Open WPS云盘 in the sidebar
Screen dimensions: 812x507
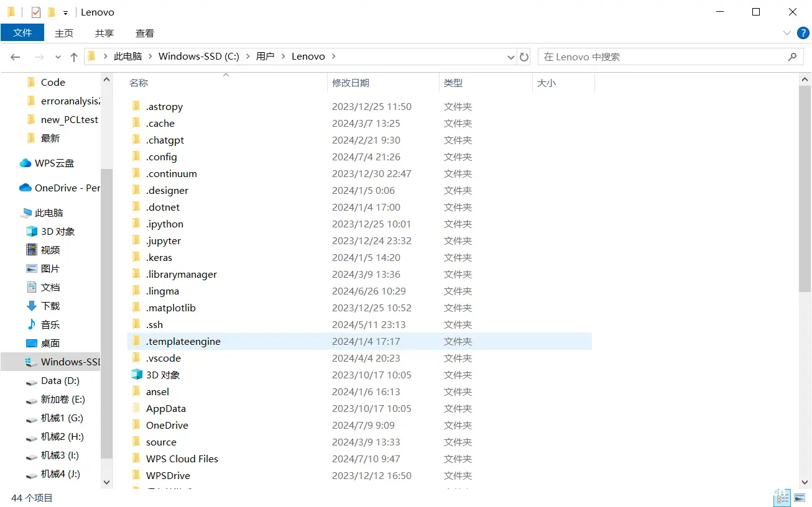(x=54, y=163)
